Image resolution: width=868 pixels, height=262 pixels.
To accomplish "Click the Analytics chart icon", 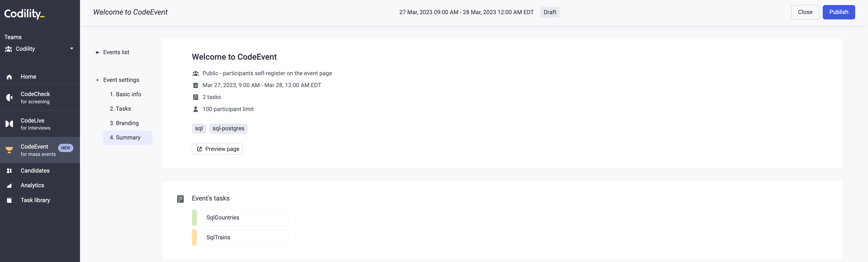I will tap(9, 185).
